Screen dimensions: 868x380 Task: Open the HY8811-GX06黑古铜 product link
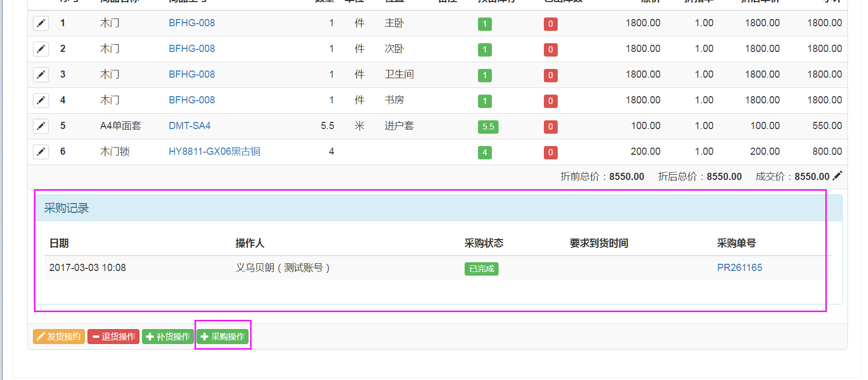(x=215, y=151)
